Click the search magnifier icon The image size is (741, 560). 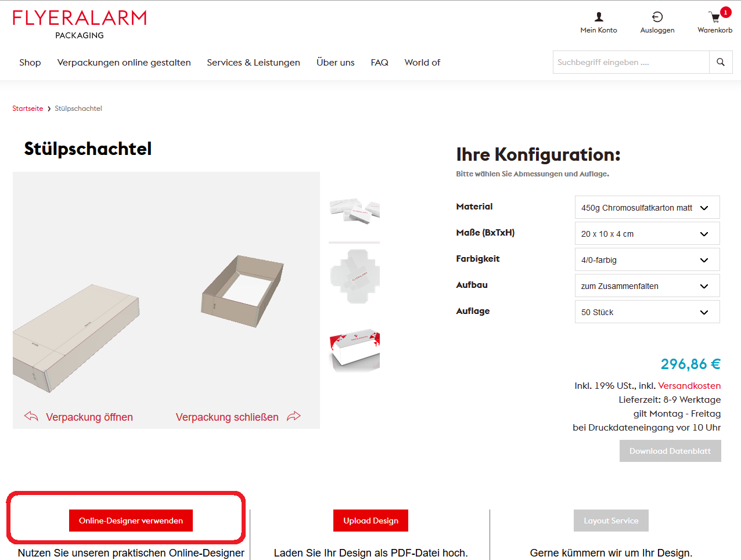click(x=721, y=62)
